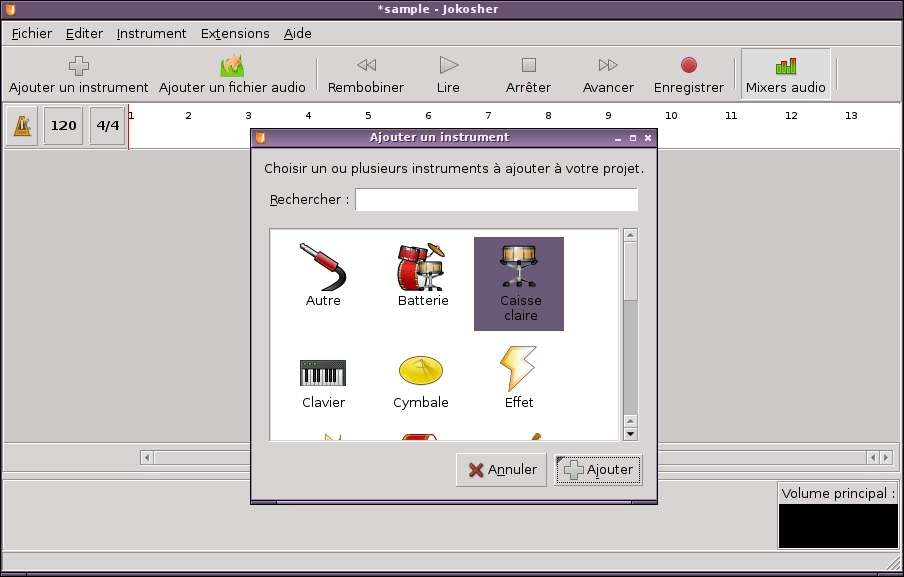Click bar 12 on the timeline ruler
This screenshot has width=904, height=577.
pyautogui.click(x=791, y=115)
